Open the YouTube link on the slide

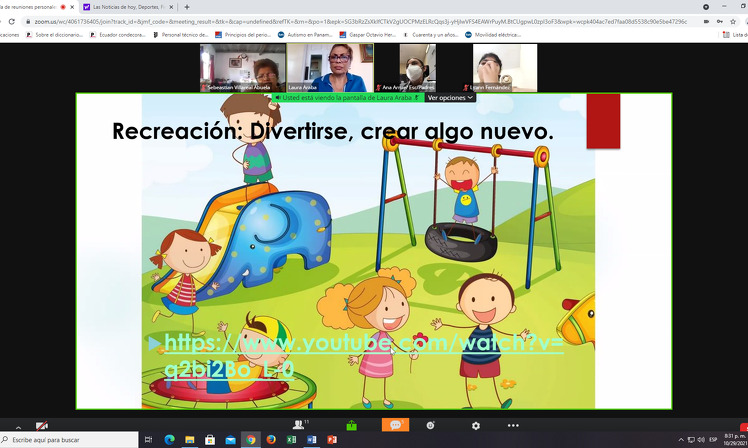point(364,356)
